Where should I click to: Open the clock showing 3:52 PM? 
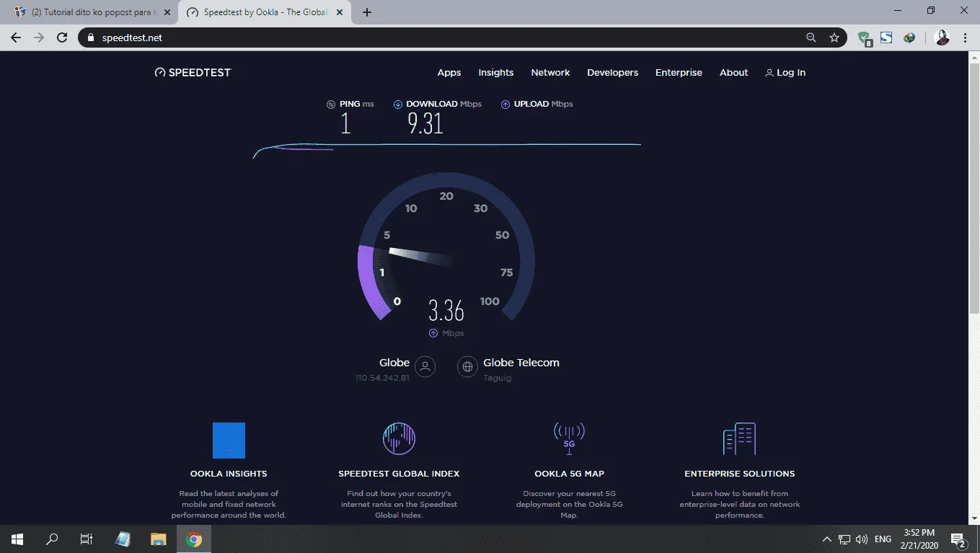click(x=919, y=539)
